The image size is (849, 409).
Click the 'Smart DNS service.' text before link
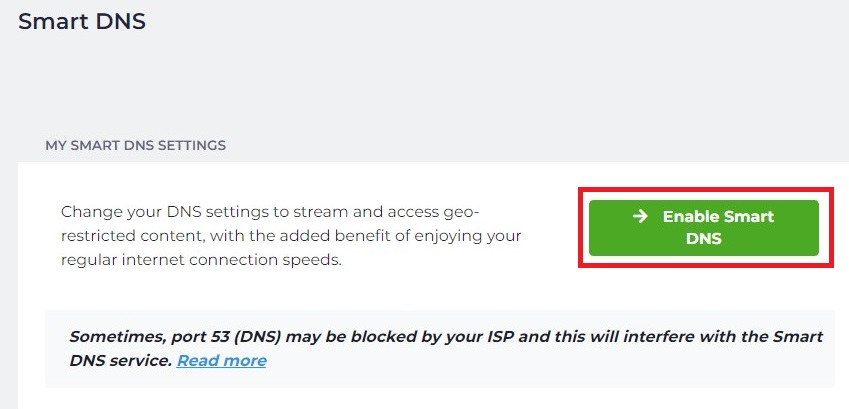coord(121,361)
